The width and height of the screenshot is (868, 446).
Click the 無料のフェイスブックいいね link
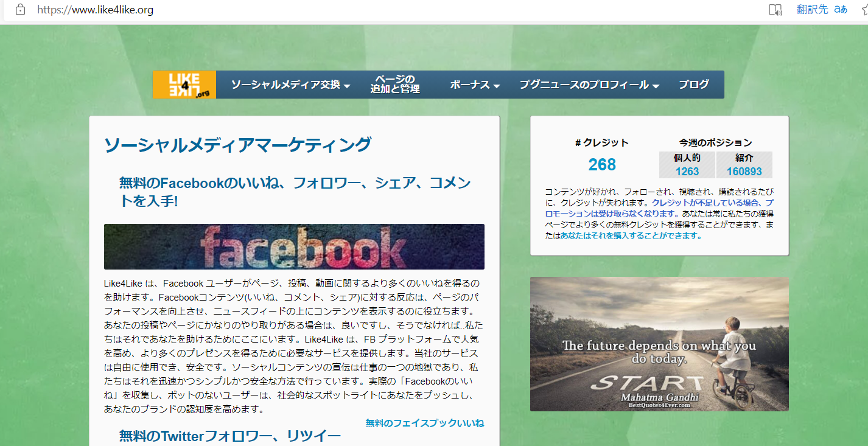[x=425, y=423]
